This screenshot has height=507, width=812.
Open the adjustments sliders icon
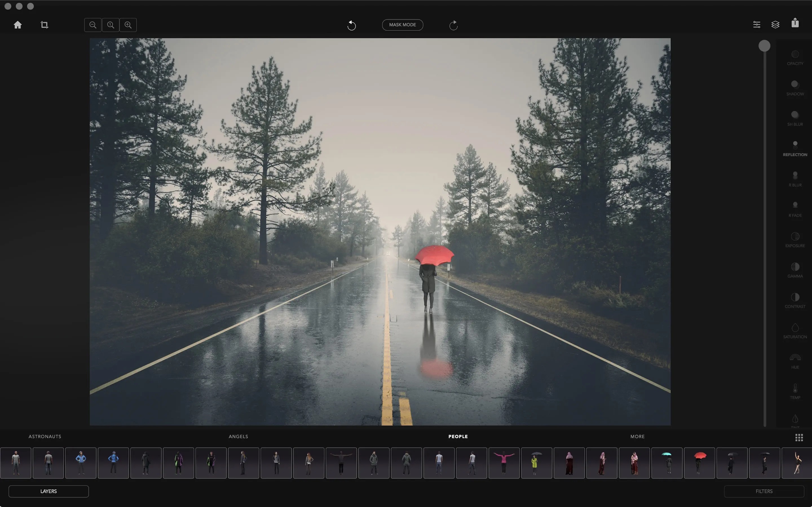pyautogui.click(x=757, y=25)
